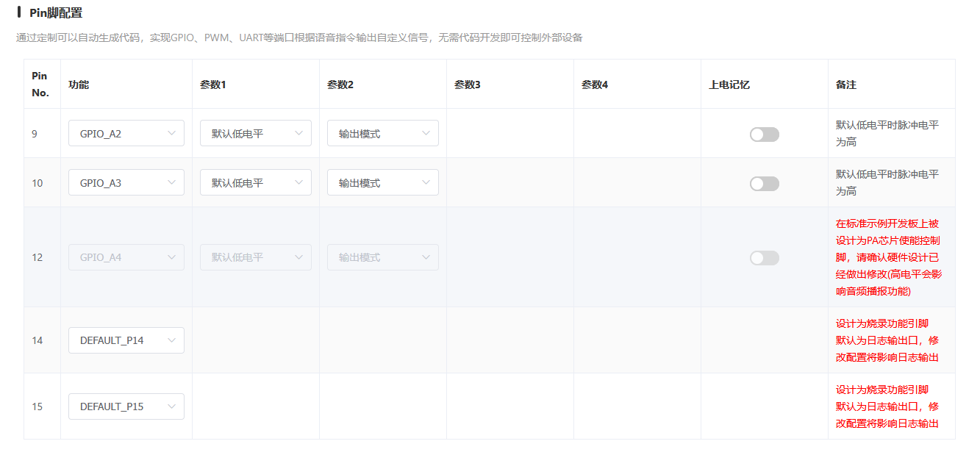Enable 上电记忆 switch for pin 10
The image size is (980, 455).
764,184
